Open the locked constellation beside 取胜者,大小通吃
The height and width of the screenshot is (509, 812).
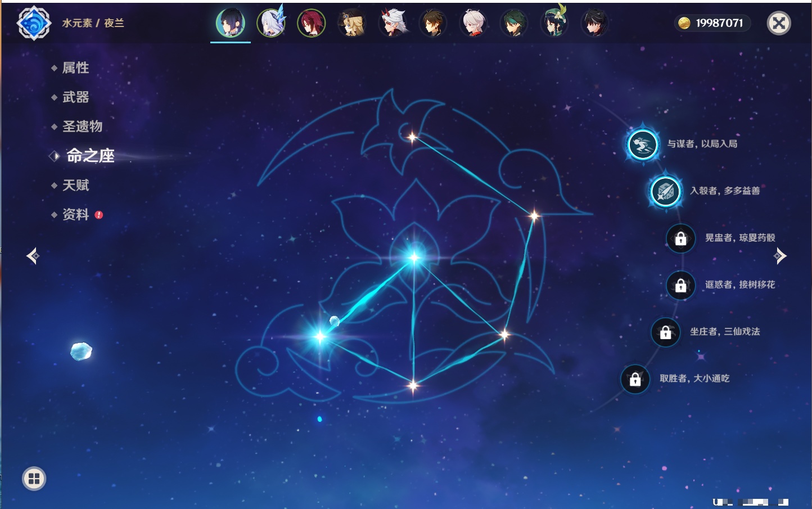click(635, 379)
